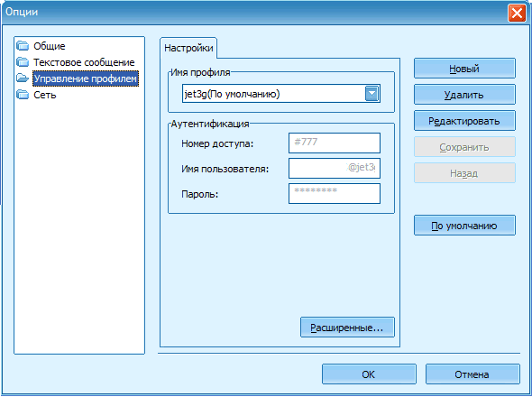Click the Назад button

[x=464, y=173]
